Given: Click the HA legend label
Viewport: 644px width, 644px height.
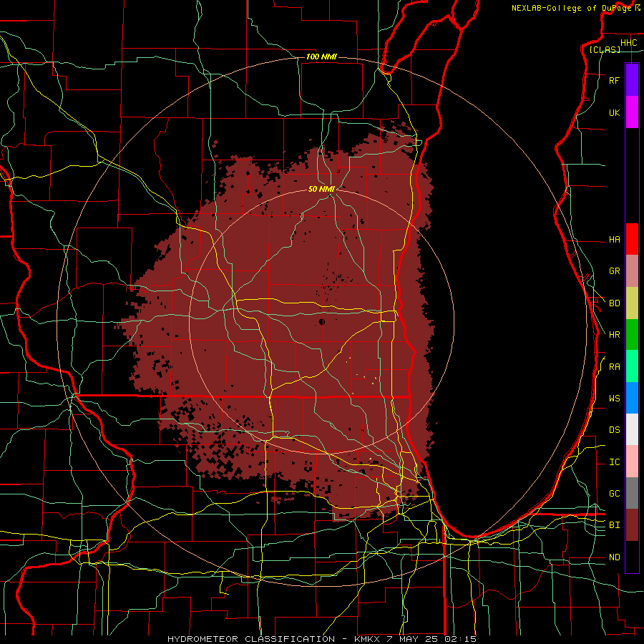Looking at the screenshot, I should (x=615, y=239).
